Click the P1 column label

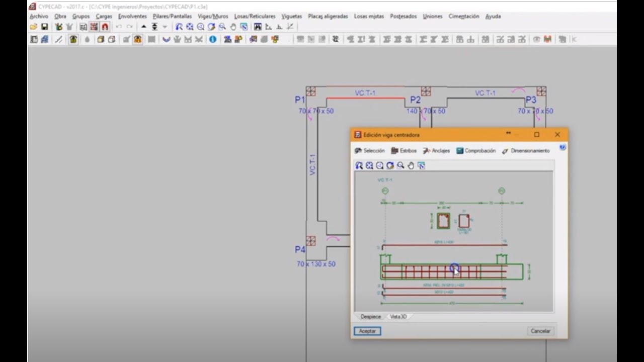tap(300, 100)
